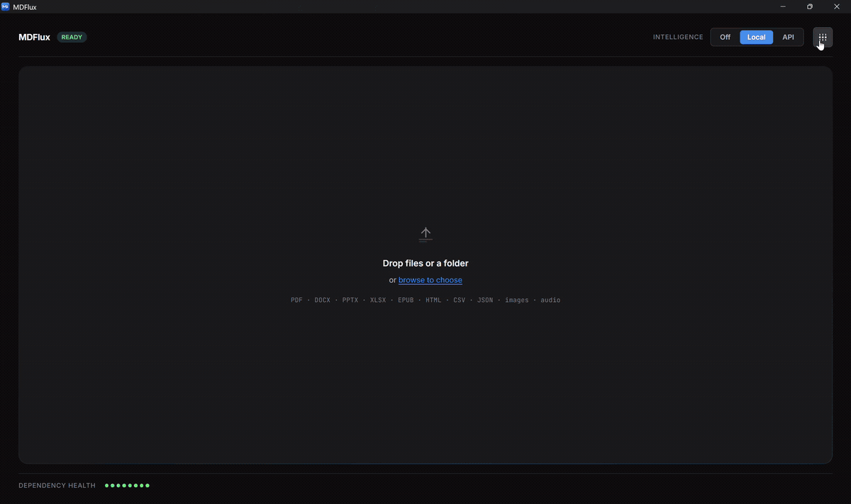Click the INTELLIGENCE label
851x504 pixels.
tap(678, 37)
